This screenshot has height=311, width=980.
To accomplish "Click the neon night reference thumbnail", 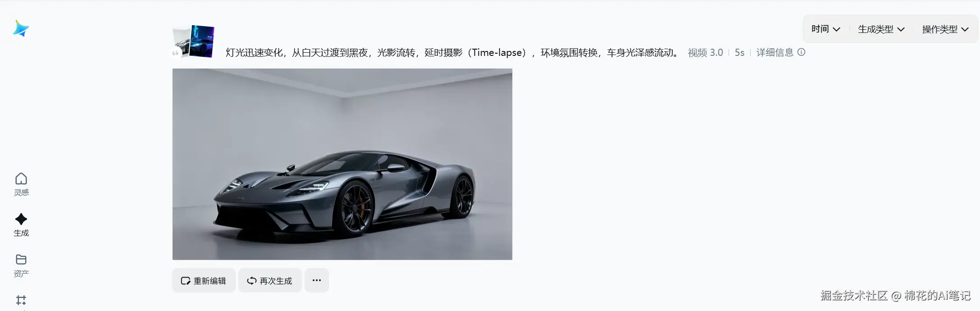I will pos(202,41).
